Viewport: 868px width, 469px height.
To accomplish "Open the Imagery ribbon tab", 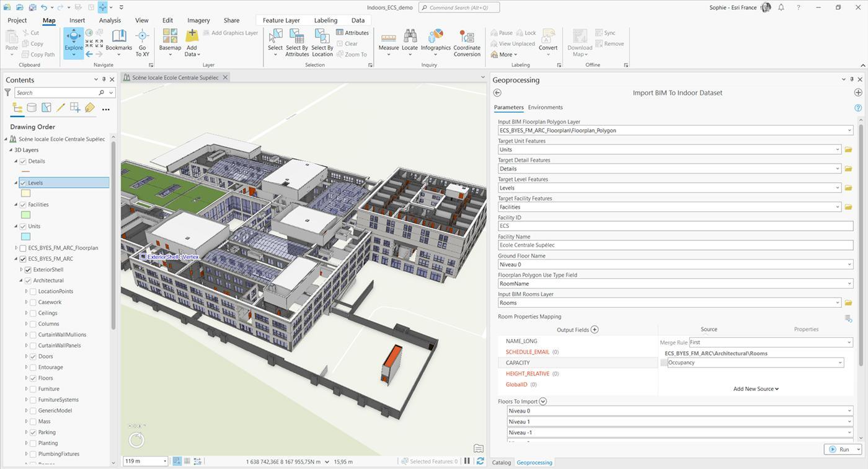I will [198, 20].
